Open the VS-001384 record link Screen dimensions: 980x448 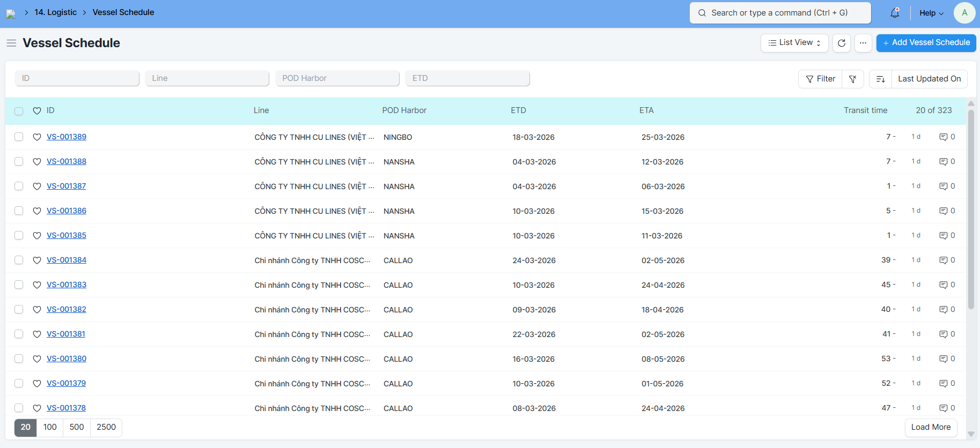coord(67,260)
